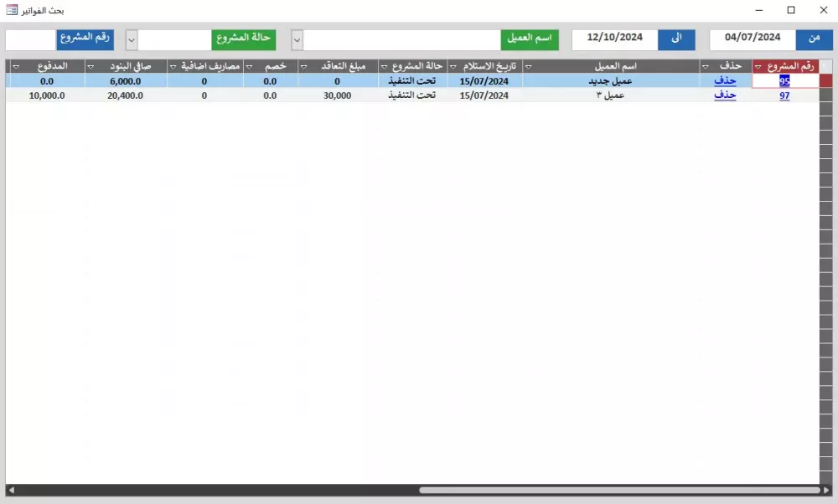The width and height of the screenshot is (838, 504).
Task: Click date 15/07/2024 in row 97
Action: 484,95
